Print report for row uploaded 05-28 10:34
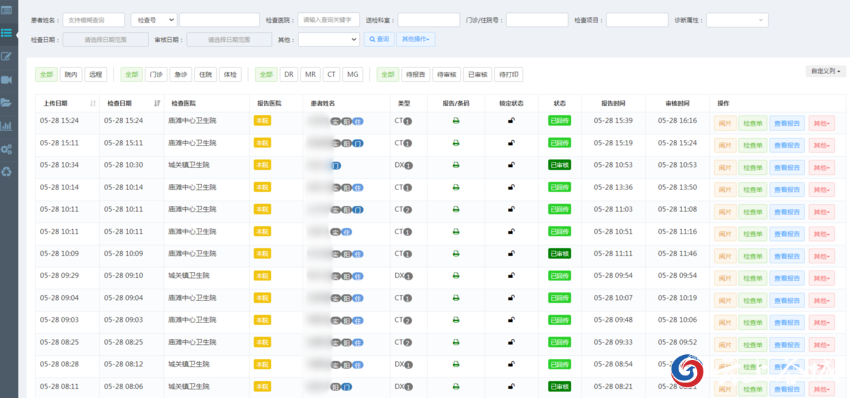850x398 pixels. click(456, 165)
